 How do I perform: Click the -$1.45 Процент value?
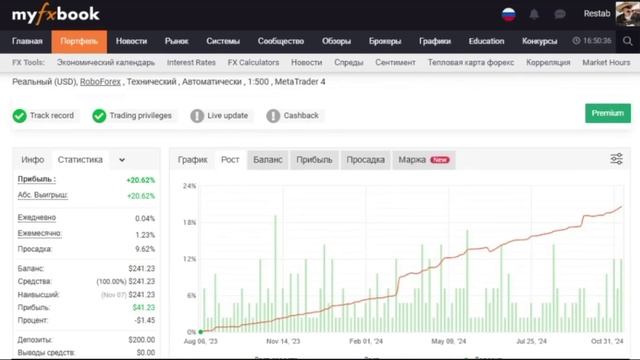(x=144, y=320)
